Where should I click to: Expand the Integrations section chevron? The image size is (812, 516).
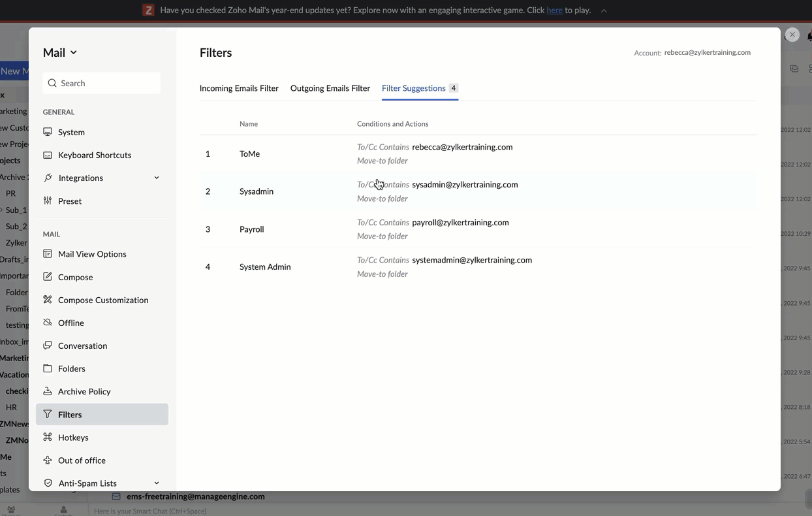click(x=157, y=178)
